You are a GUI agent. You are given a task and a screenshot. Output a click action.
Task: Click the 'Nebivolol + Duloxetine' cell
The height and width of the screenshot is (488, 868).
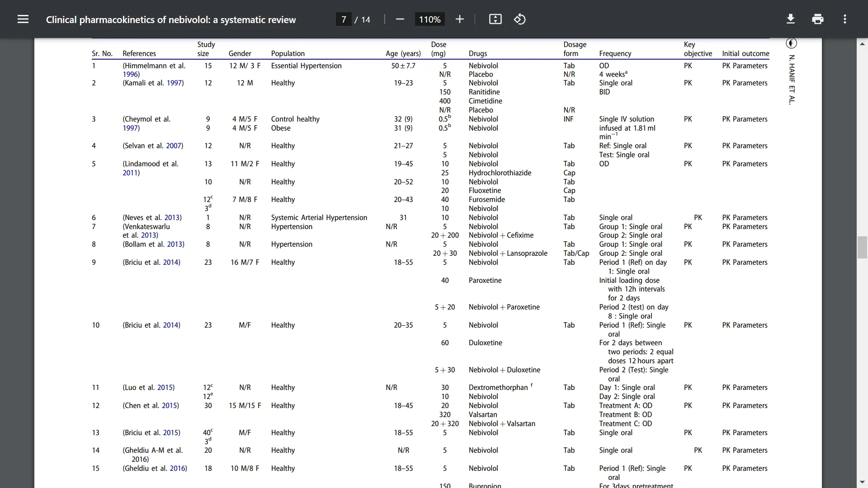point(505,370)
